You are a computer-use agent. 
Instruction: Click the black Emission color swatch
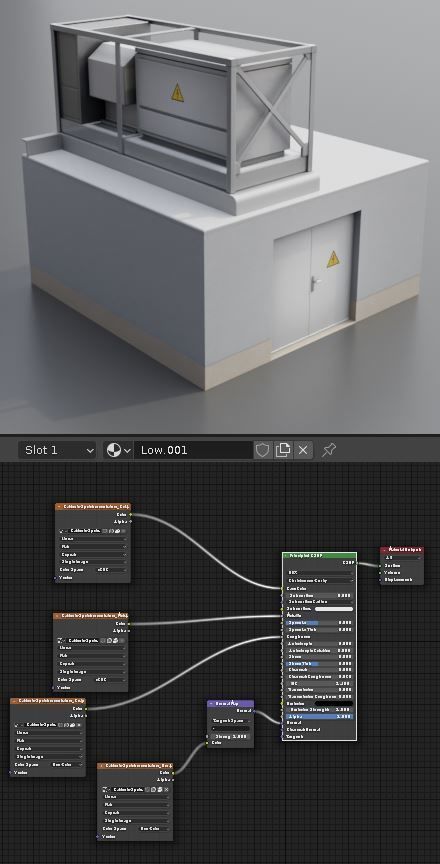point(334,704)
